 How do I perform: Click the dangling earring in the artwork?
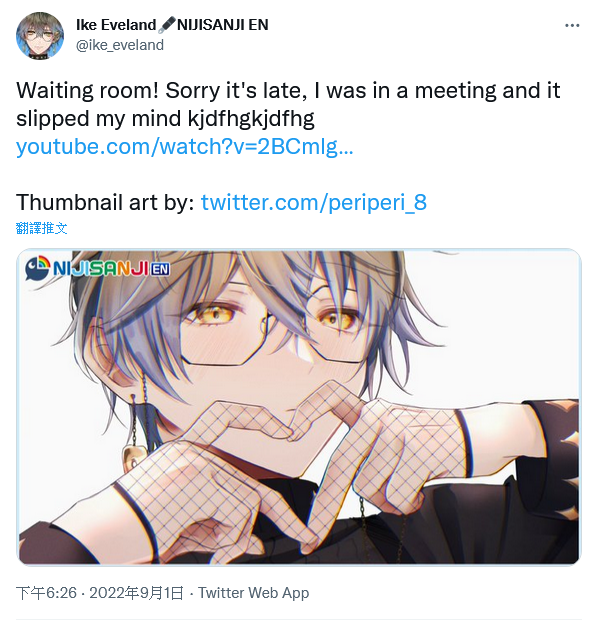coord(133,435)
